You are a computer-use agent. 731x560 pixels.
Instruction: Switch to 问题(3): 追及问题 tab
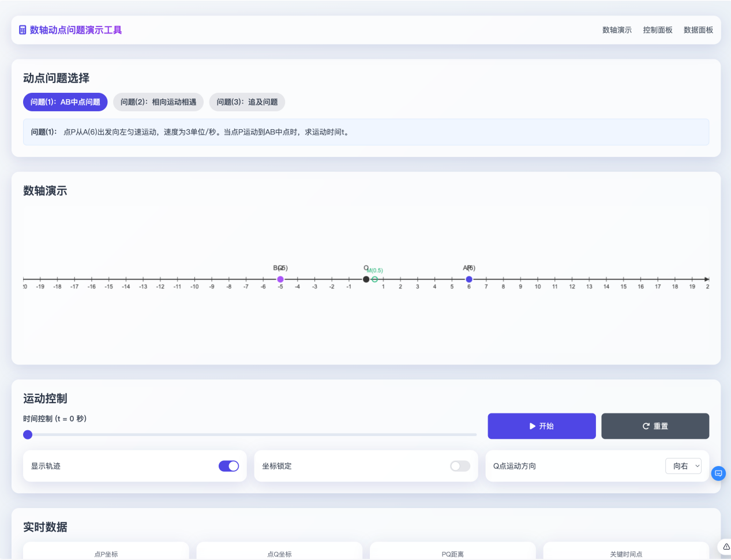click(x=247, y=102)
